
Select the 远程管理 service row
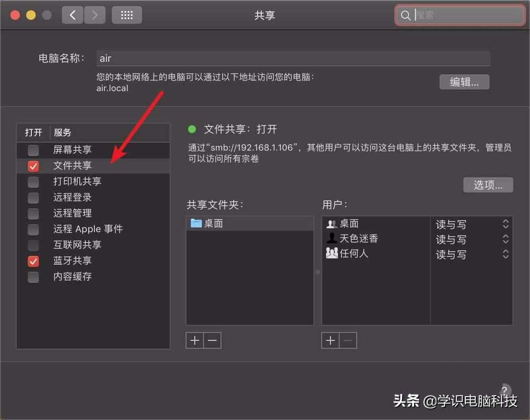coord(93,213)
